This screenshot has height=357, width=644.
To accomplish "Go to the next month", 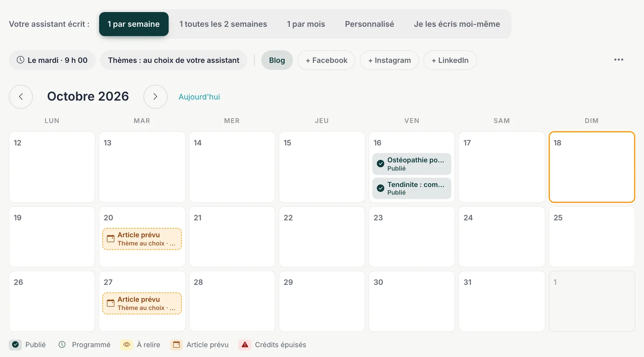I will click(155, 96).
